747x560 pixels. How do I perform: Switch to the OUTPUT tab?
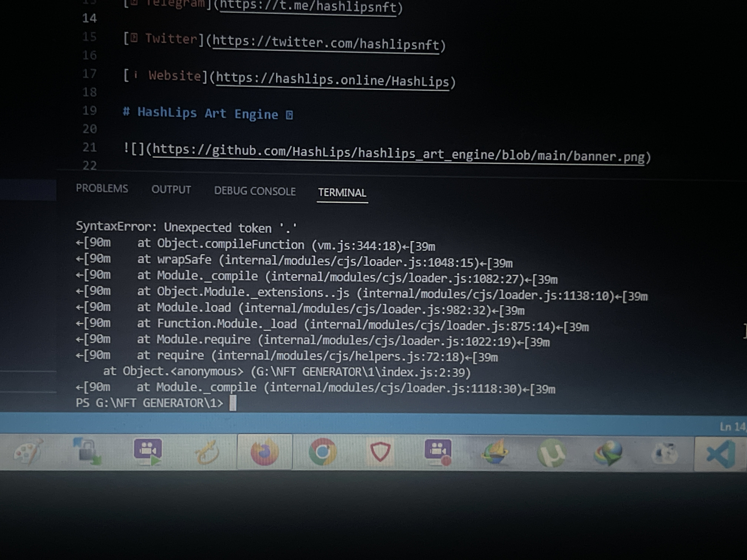tap(172, 190)
